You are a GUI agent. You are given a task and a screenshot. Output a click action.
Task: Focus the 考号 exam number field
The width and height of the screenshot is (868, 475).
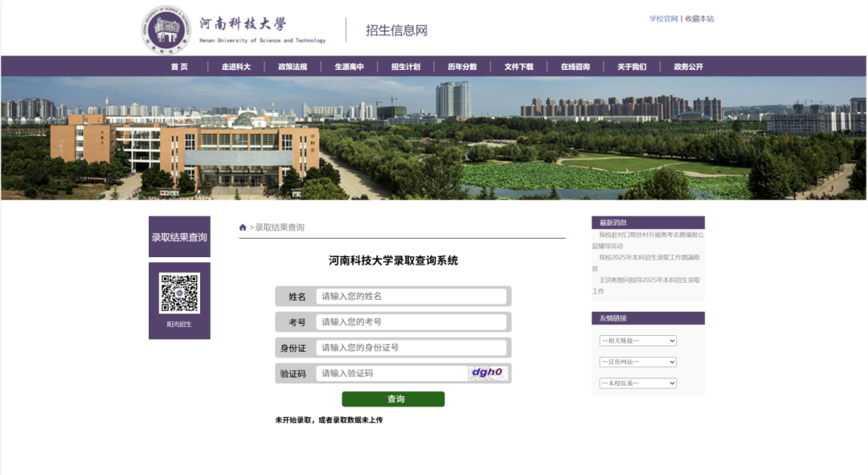coord(411,321)
